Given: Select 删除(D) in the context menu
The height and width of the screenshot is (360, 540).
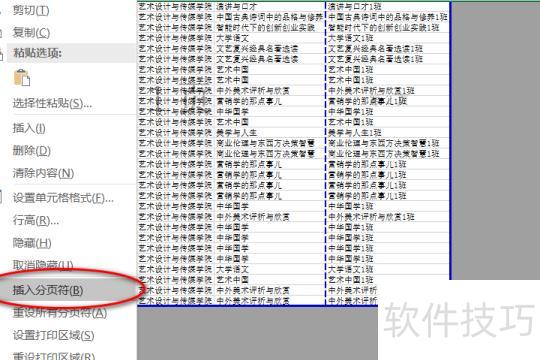Looking at the screenshot, I should [x=32, y=151].
